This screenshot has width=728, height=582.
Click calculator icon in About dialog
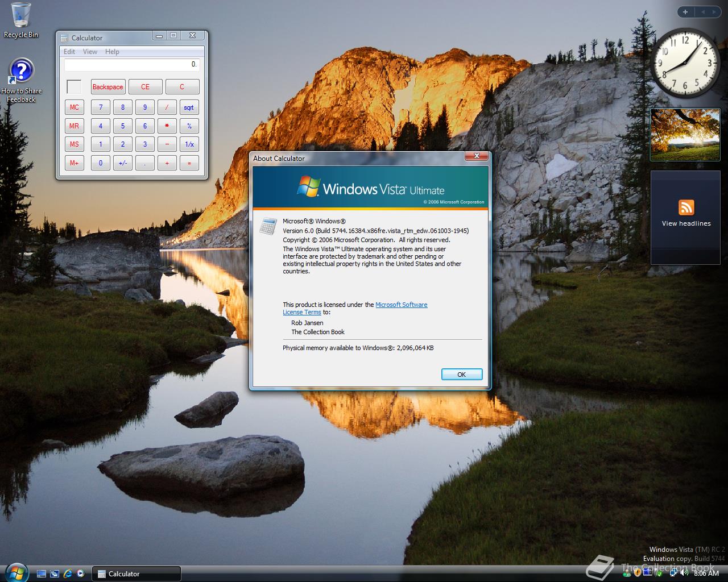268,226
